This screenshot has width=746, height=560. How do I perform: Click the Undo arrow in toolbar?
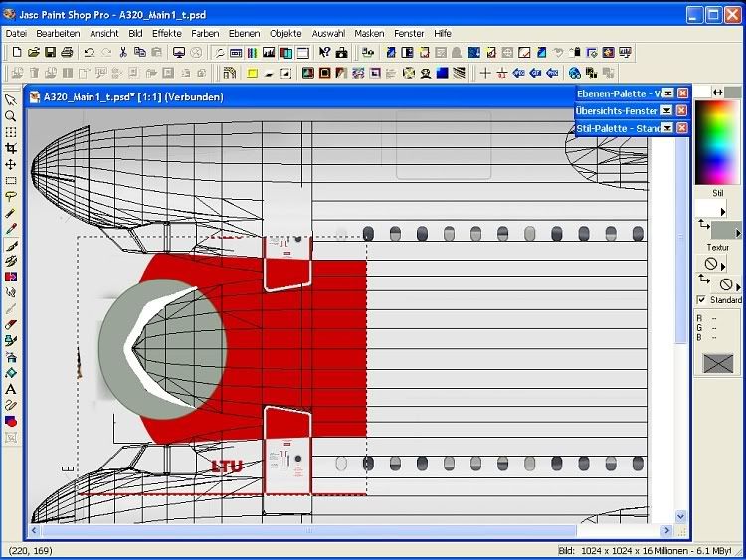click(x=89, y=52)
